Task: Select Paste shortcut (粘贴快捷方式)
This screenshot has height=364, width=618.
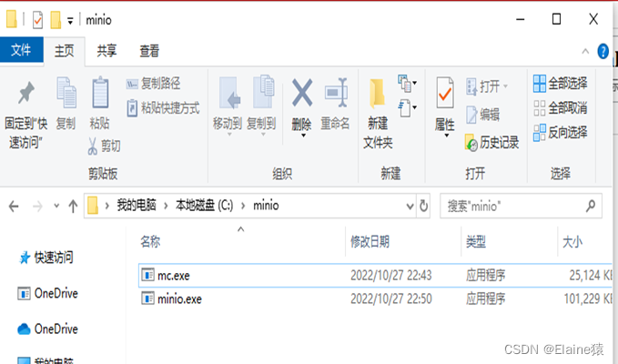Action: [x=163, y=108]
